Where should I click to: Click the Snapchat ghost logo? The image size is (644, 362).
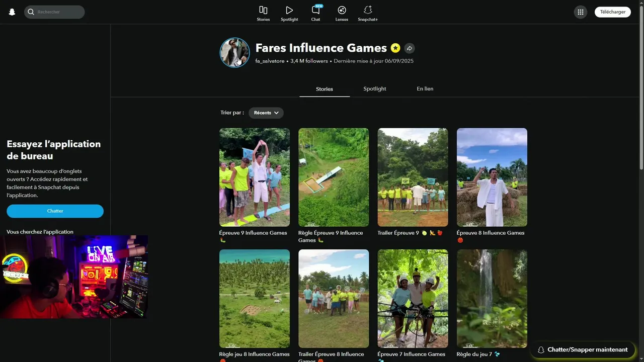point(12,12)
